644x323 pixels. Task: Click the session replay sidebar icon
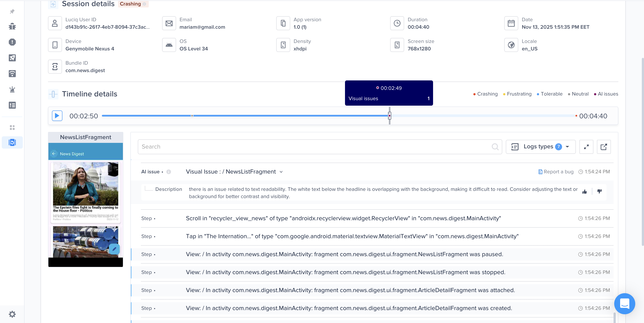12,142
